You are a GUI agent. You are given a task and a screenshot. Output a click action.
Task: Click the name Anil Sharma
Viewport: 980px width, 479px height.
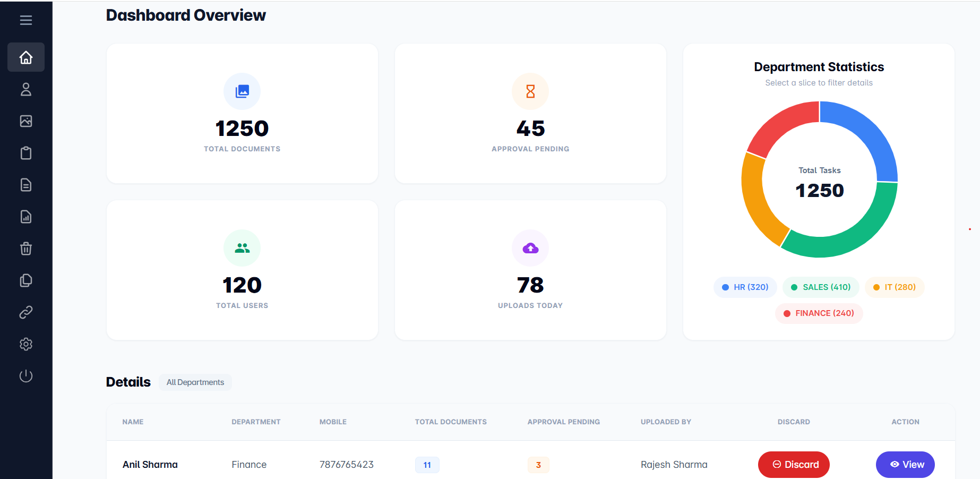(150, 465)
